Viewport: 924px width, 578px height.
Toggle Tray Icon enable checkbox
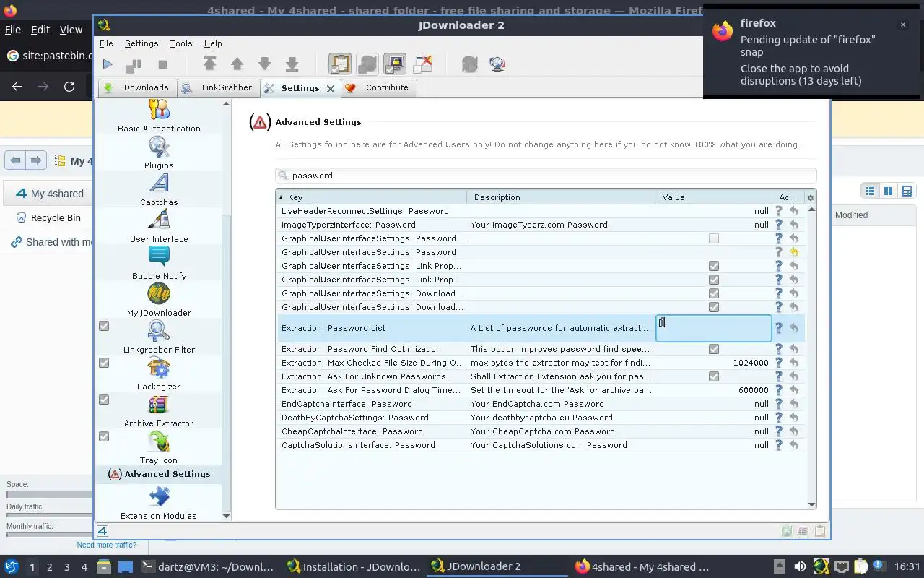(104, 436)
